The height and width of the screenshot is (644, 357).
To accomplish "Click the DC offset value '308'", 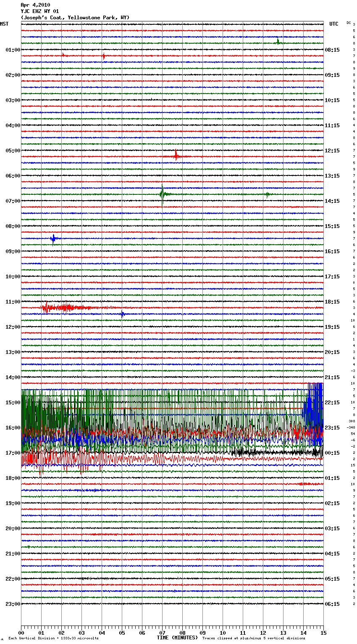I will [352, 421].
